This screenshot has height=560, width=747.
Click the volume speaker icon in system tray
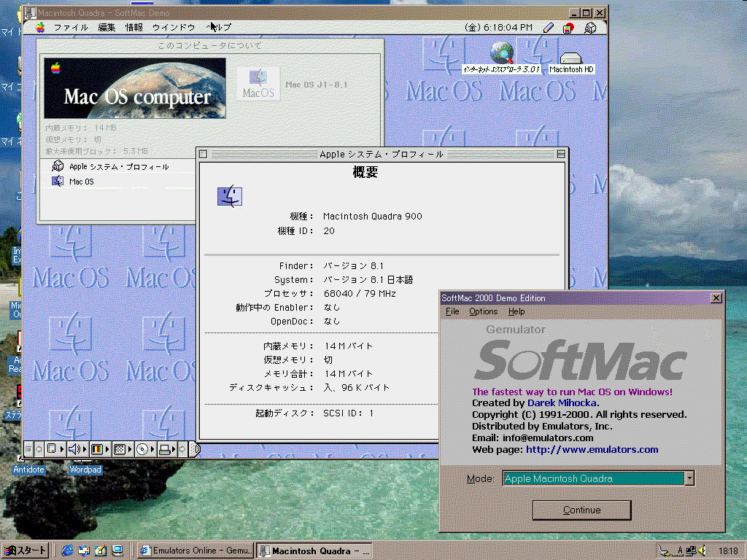703,551
